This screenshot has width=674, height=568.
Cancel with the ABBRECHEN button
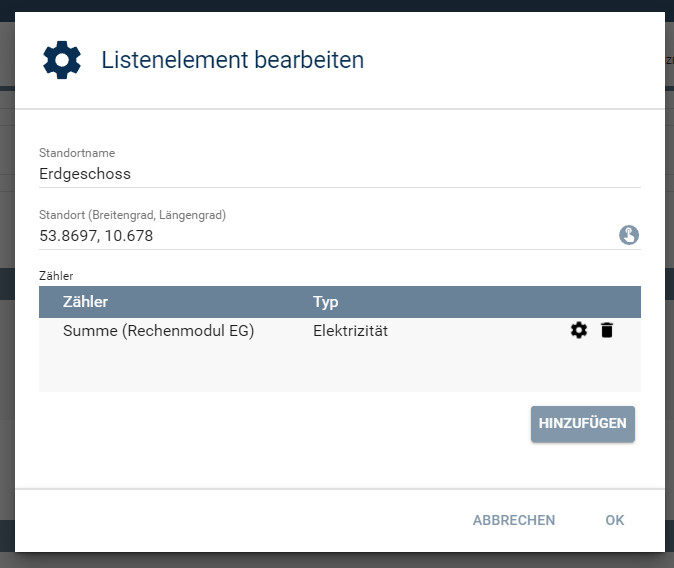click(514, 520)
